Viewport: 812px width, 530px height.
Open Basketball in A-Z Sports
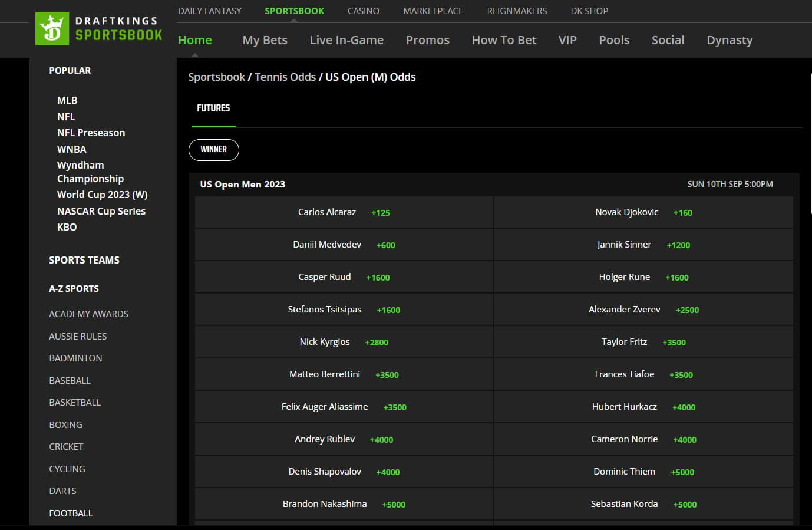(x=75, y=403)
